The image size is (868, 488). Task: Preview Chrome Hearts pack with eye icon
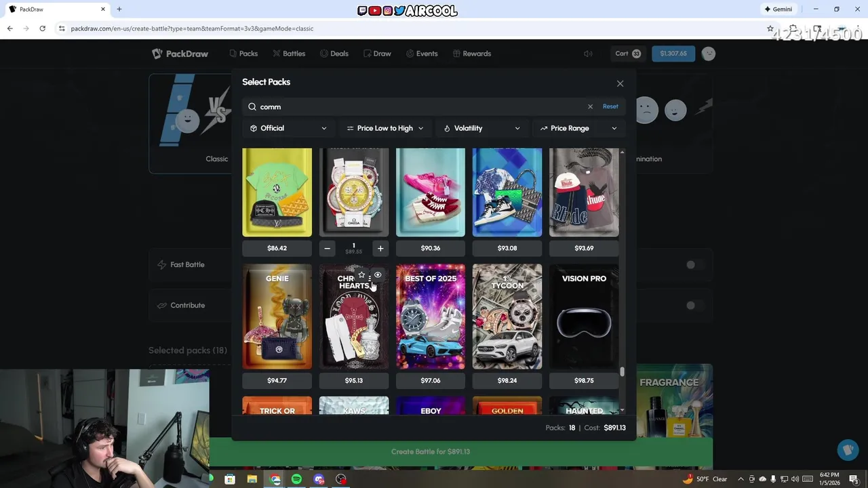tap(378, 274)
